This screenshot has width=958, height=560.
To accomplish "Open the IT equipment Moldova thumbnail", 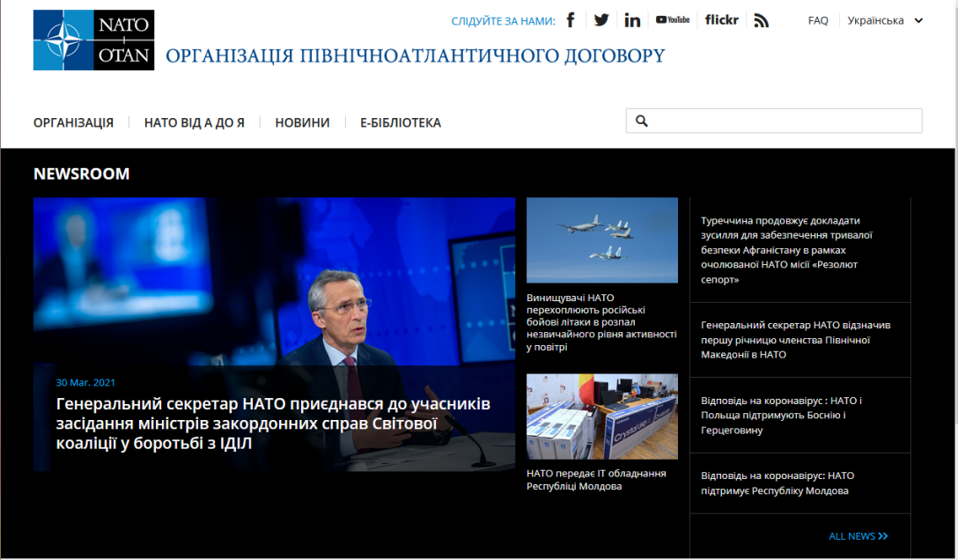I will (602, 416).
